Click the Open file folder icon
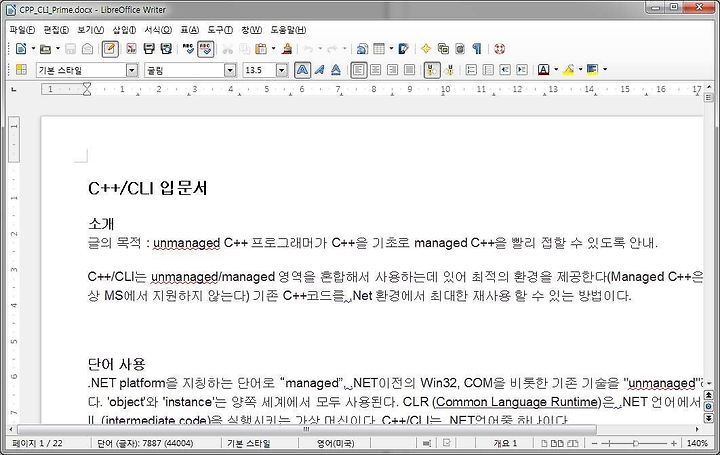The width and height of the screenshot is (720, 455). 45,49
